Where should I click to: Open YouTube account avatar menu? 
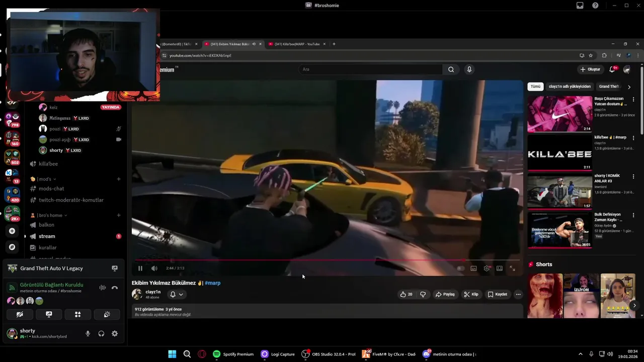tap(627, 69)
